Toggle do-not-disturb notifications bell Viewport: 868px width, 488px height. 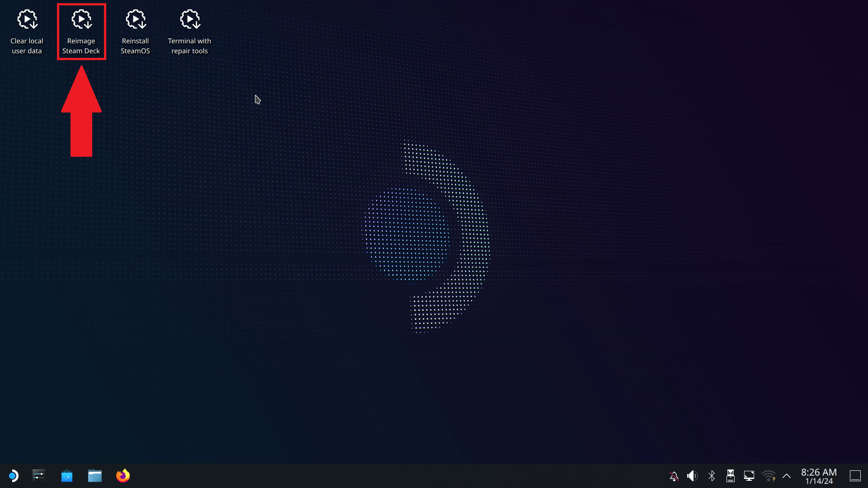[x=674, y=476]
